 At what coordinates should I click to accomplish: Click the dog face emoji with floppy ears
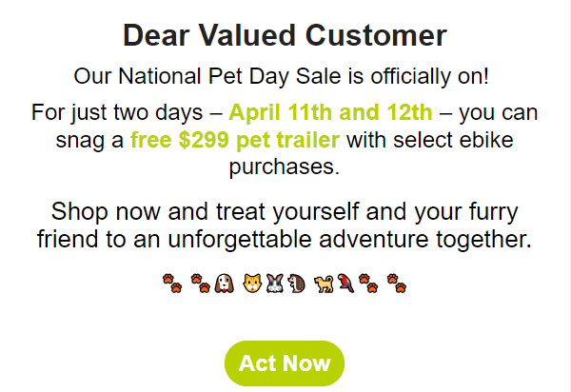pyautogui.click(x=224, y=284)
